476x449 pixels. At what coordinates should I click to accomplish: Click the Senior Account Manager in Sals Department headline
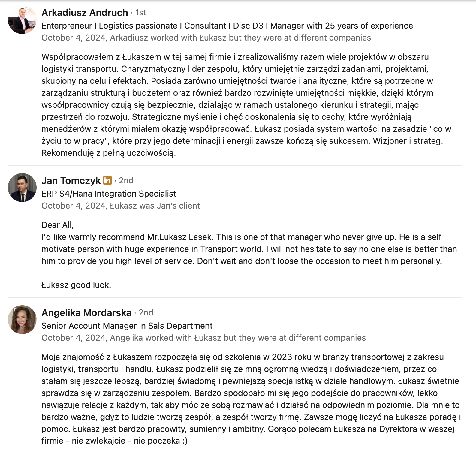pos(127,326)
